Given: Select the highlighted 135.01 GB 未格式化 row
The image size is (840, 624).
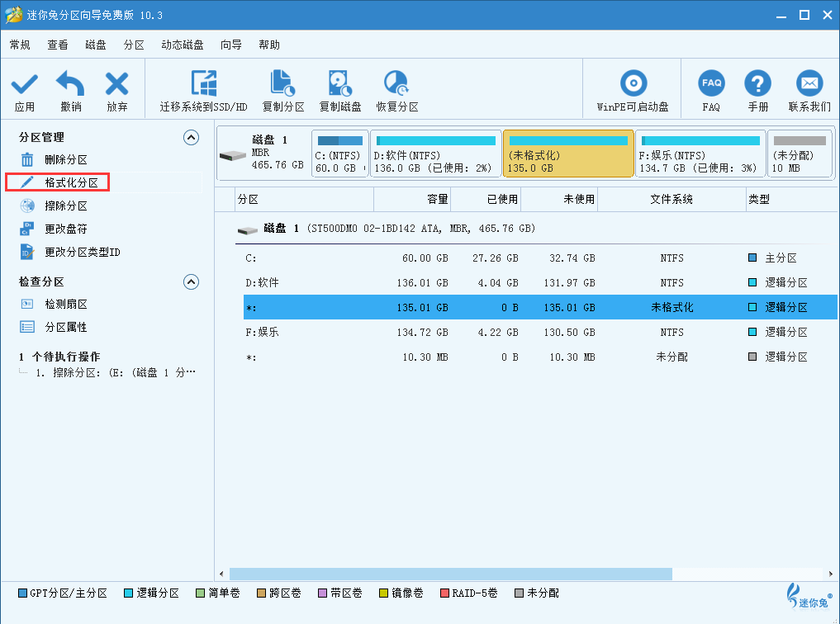Looking at the screenshot, I should (540, 307).
